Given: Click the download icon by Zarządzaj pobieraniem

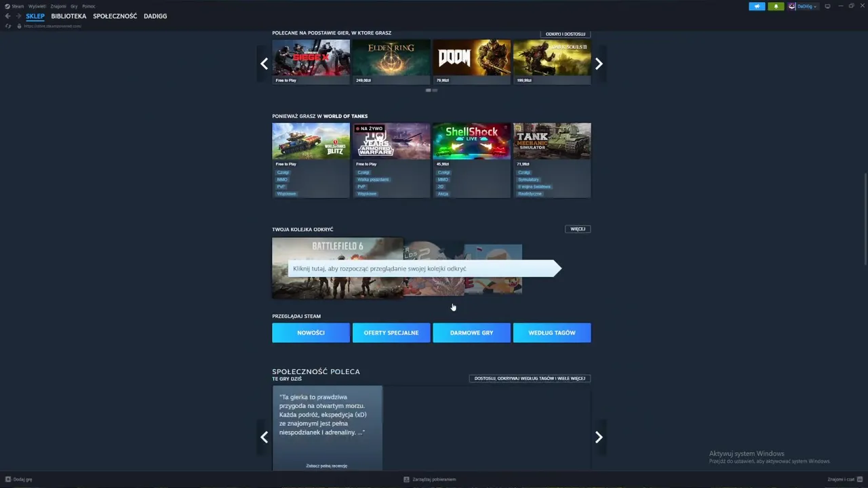Looking at the screenshot, I should (x=406, y=479).
